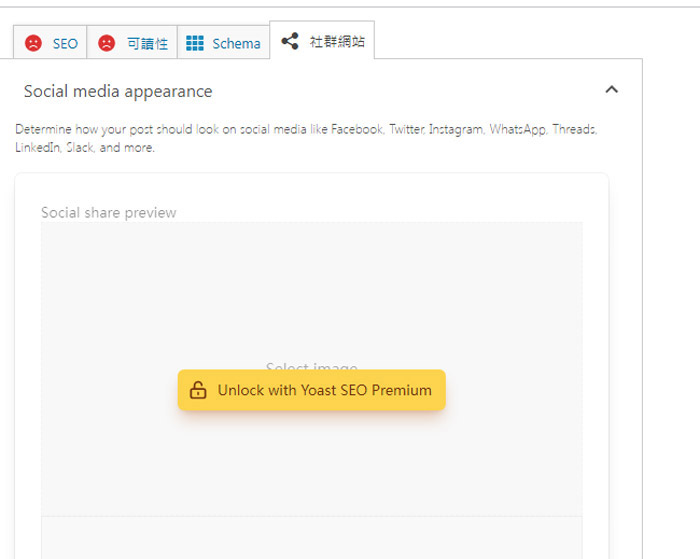
Task: Click the 'Determine how your post should look' description
Action: (306, 138)
